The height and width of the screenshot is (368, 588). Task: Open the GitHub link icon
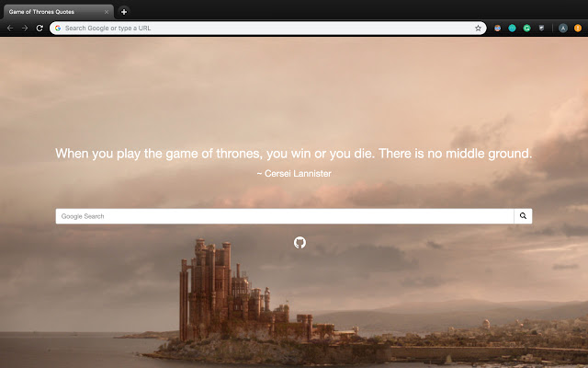(300, 243)
